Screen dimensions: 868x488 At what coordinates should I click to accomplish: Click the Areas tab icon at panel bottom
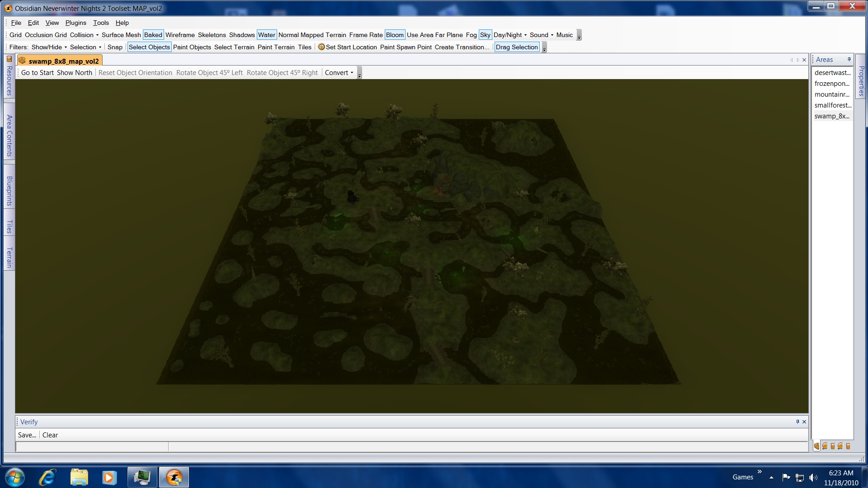(817, 446)
